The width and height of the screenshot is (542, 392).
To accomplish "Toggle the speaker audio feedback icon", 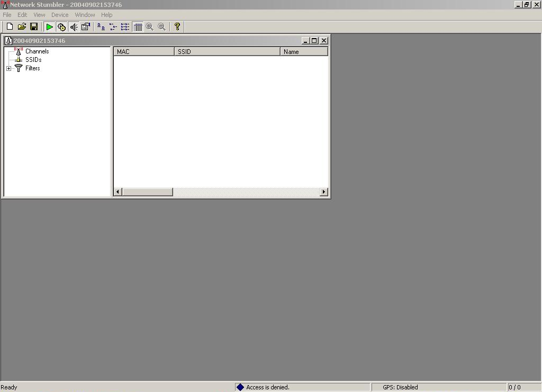I will pos(74,26).
